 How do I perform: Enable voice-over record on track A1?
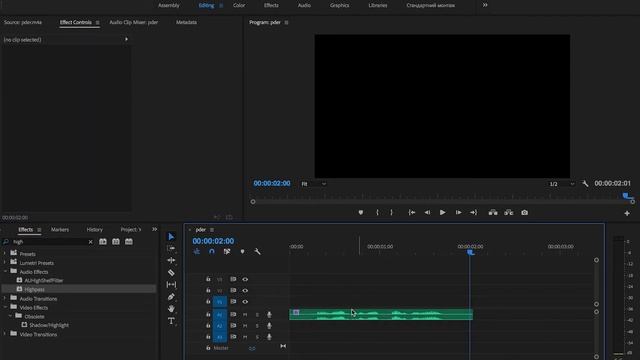[x=269, y=315]
